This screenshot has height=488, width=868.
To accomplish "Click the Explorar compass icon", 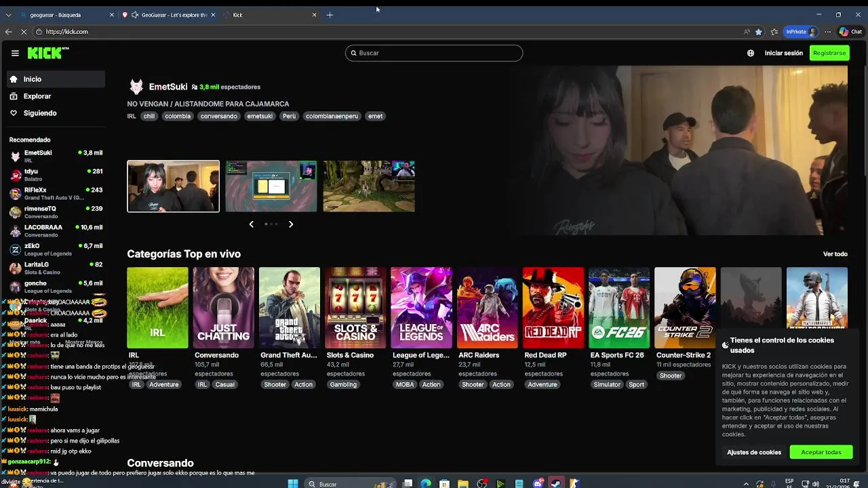I will coord(14,96).
